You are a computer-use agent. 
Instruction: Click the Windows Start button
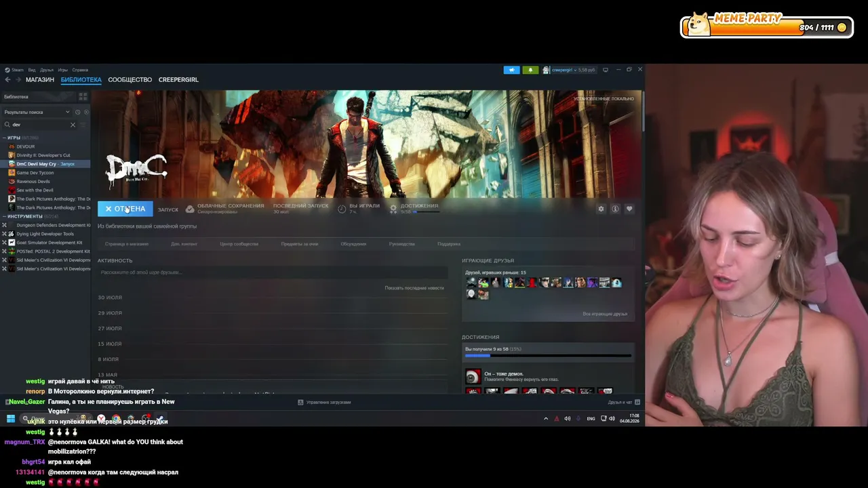11,419
